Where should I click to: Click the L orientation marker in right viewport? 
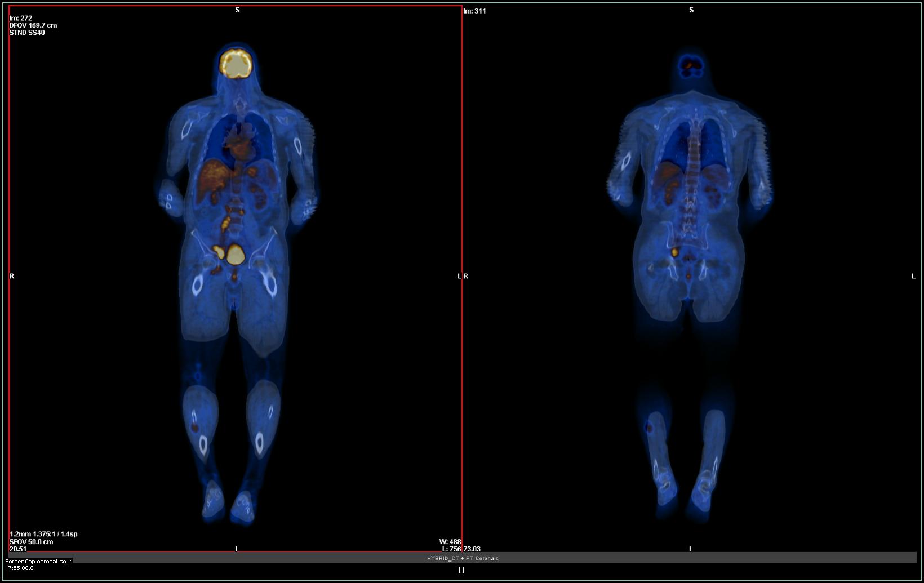click(x=913, y=276)
